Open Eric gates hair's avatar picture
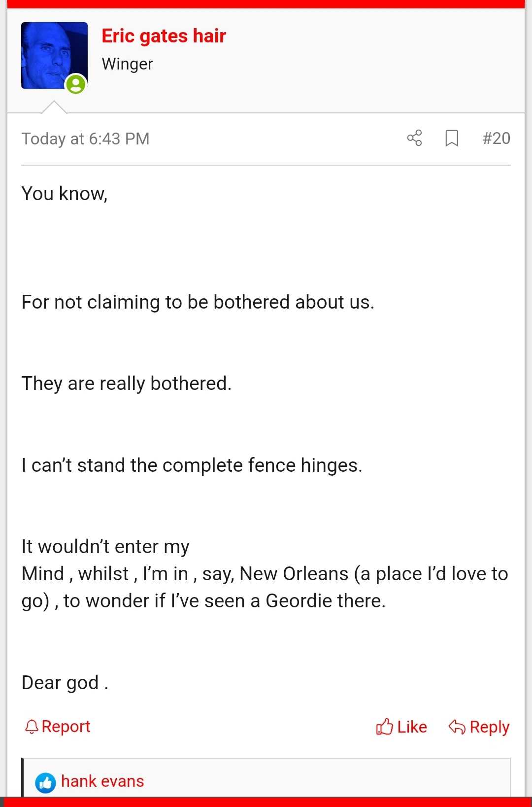This screenshot has width=532, height=807. tap(54, 55)
